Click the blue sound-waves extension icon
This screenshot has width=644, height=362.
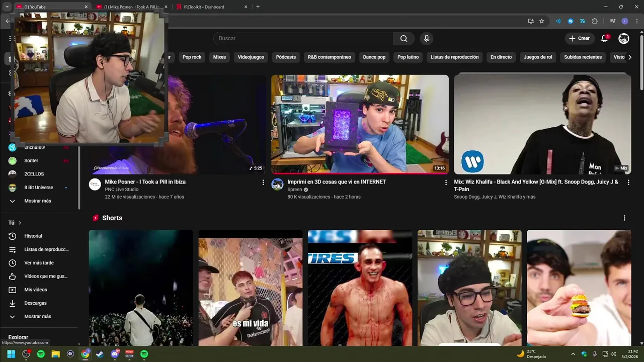pos(558,21)
